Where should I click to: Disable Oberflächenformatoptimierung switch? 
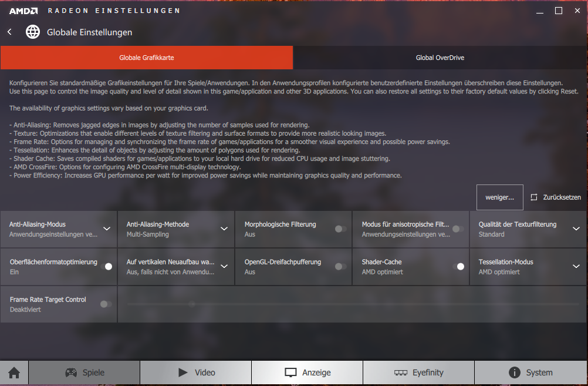106,266
